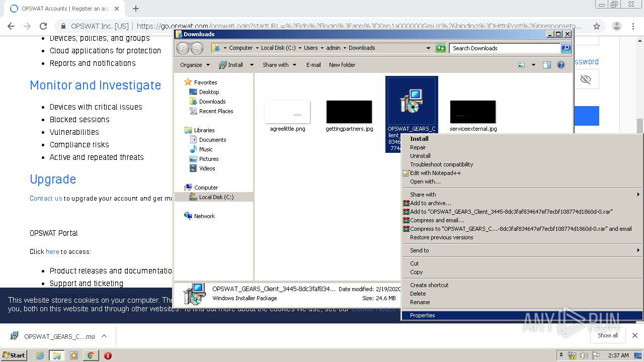The image size is (644, 362).
Task: Expand the Share with submenu
Action: (x=522, y=195)
